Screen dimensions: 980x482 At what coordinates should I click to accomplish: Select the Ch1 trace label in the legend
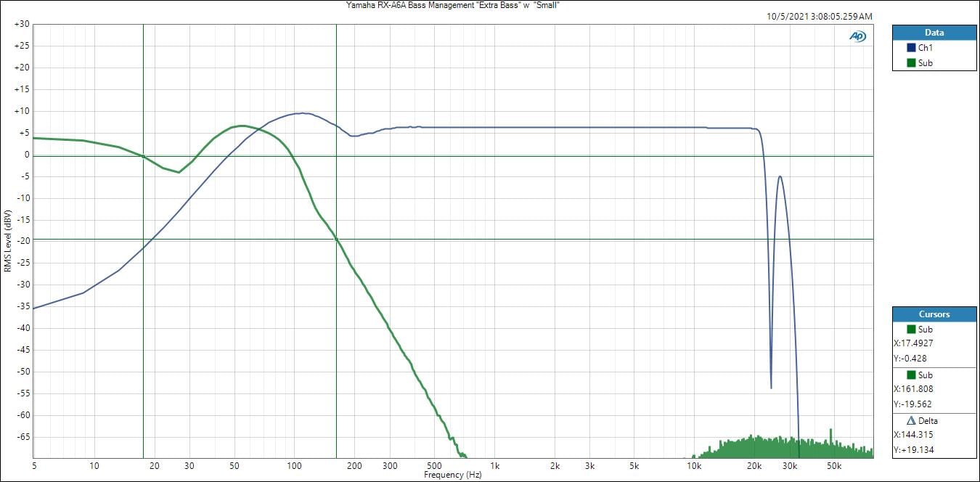click(x=925, y=48)
